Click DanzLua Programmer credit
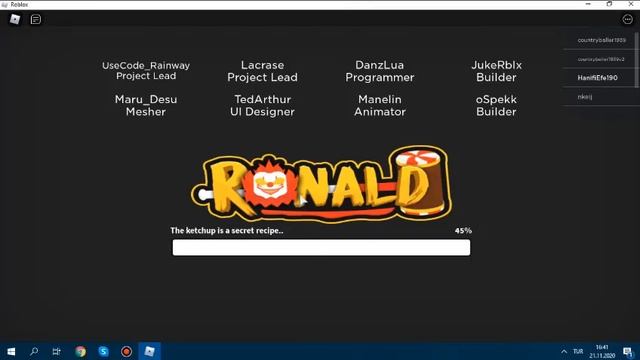640x360 pixels. pyautogui.click(x=380, y=71)
